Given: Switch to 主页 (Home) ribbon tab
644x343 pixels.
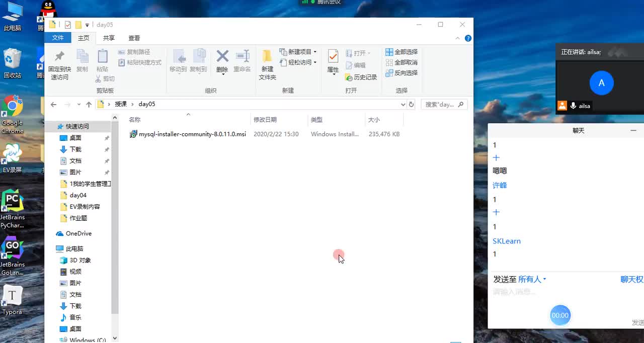Looking at the screenshot, I should click(x=84, y=38).
